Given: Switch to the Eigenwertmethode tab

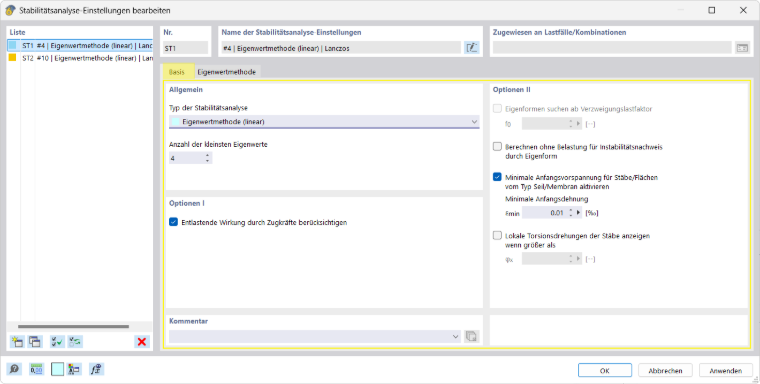Looking at the screenshot, I should [226, 72].
